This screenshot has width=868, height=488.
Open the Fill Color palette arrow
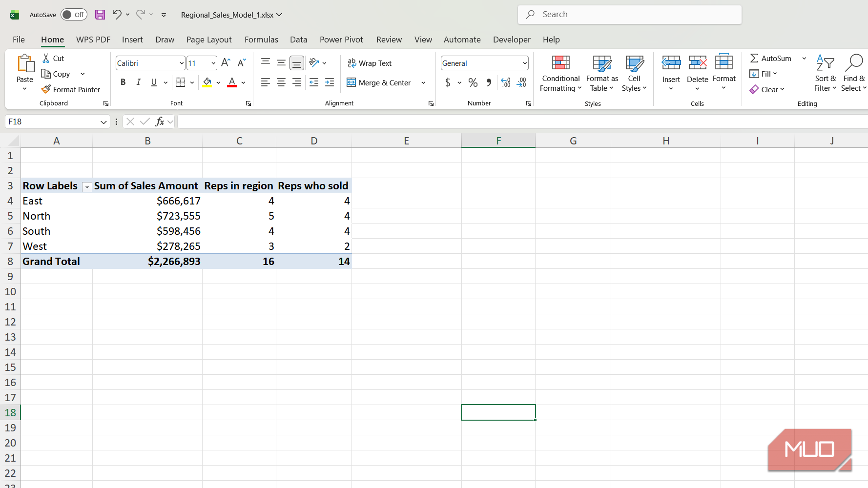tap(218, 82)
